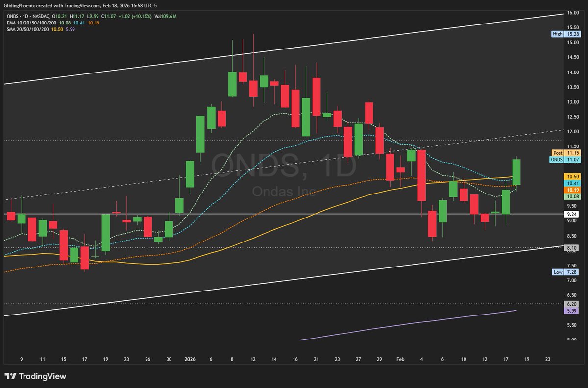Click the date label 16 on the time axis
This screenshot has height=388, width=588.
(x=295, y=359)
